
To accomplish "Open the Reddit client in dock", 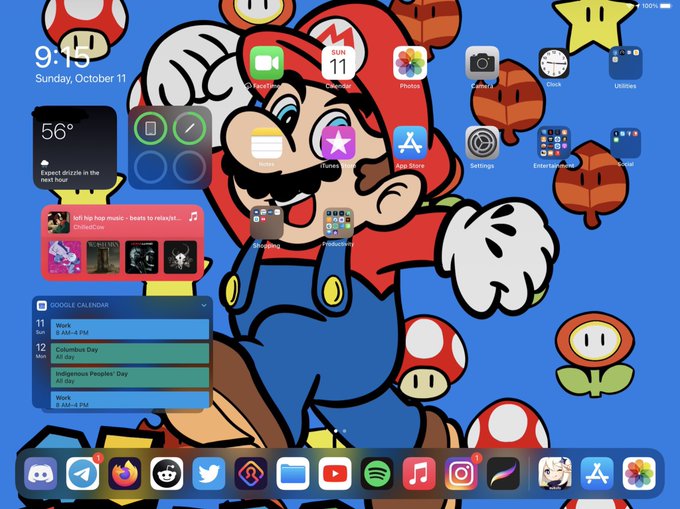I will [167, 473].
